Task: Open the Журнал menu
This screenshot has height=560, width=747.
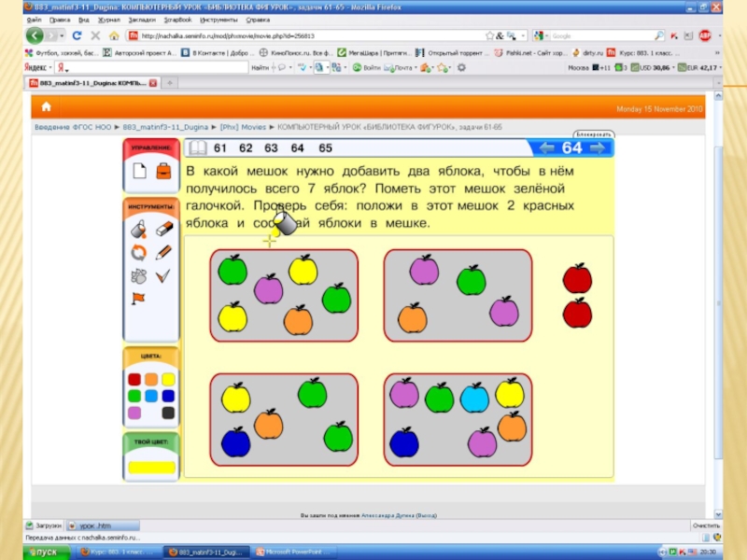Action: [x=109, y=20]
